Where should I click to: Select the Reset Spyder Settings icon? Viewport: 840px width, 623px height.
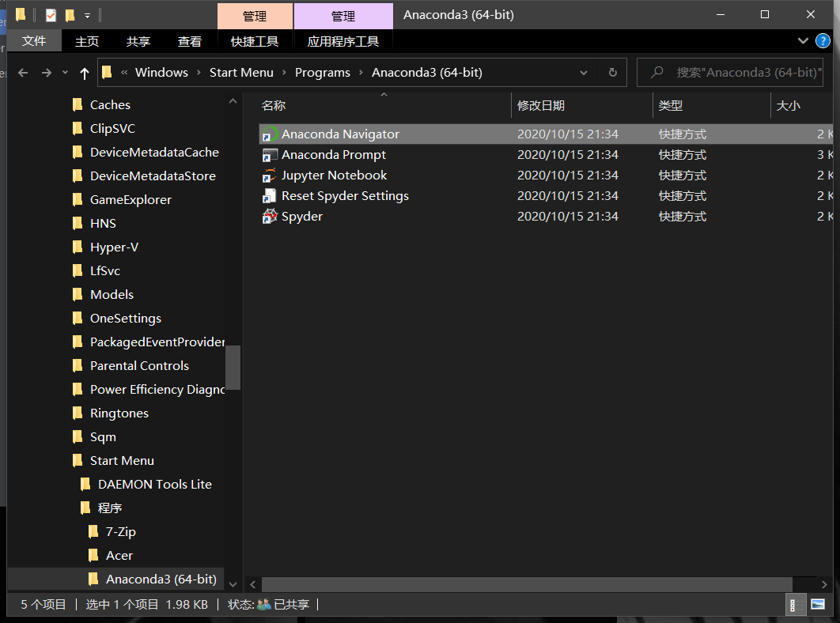point(270,196)
